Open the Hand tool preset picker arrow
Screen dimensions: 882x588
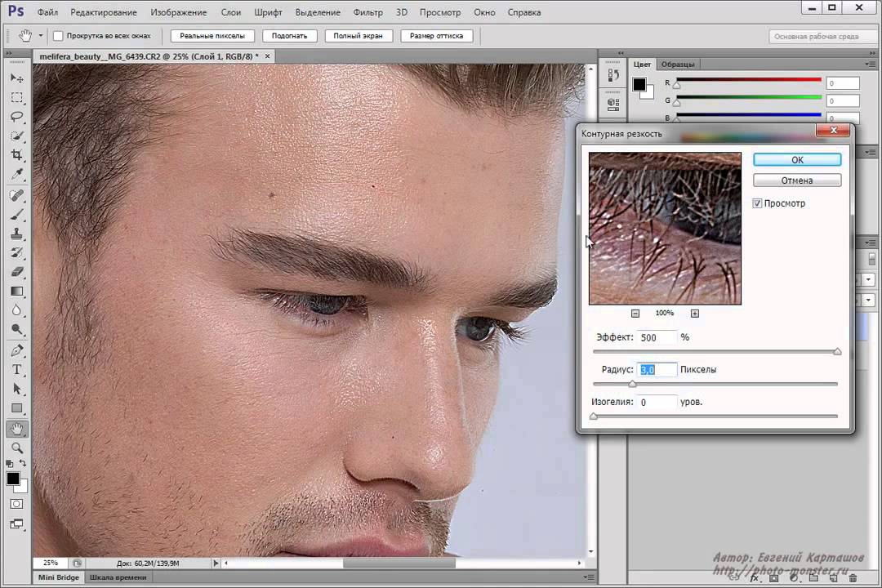coord(41,35)
